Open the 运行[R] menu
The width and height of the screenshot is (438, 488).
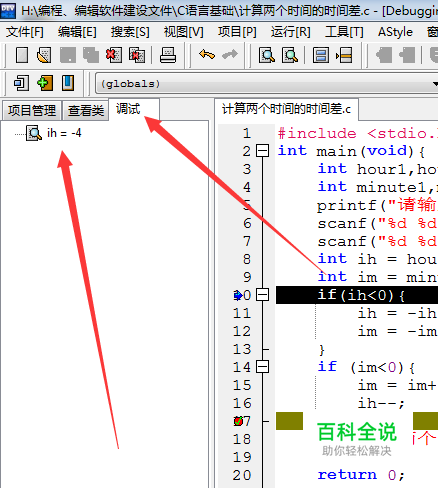(x=290, y=32)
